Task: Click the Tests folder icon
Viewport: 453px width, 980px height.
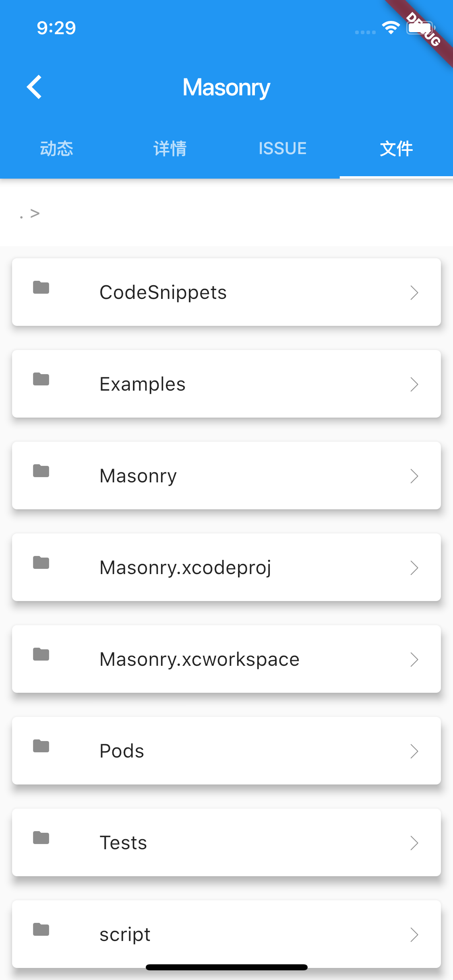Action: [41, 838]
